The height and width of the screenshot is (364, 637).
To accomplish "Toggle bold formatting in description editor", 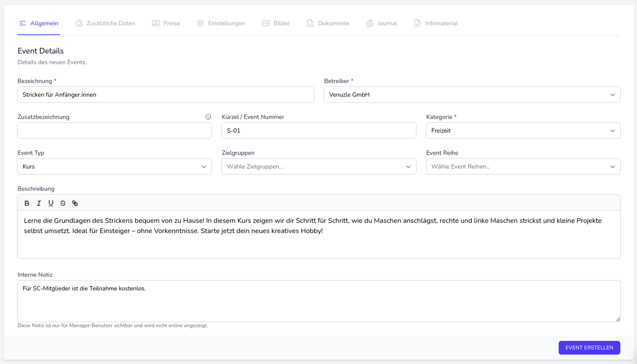I will click(27, 203).
